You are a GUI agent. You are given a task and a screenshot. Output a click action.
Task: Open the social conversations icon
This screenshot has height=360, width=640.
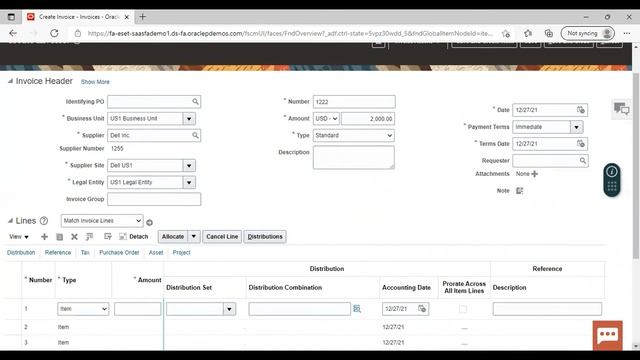pyautogui.click(x=622, y=109)
